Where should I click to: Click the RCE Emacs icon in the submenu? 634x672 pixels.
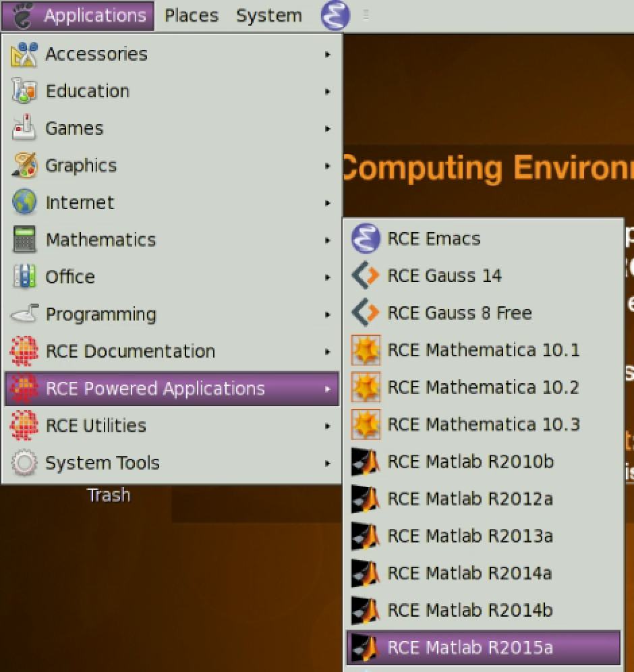point(366,238)
